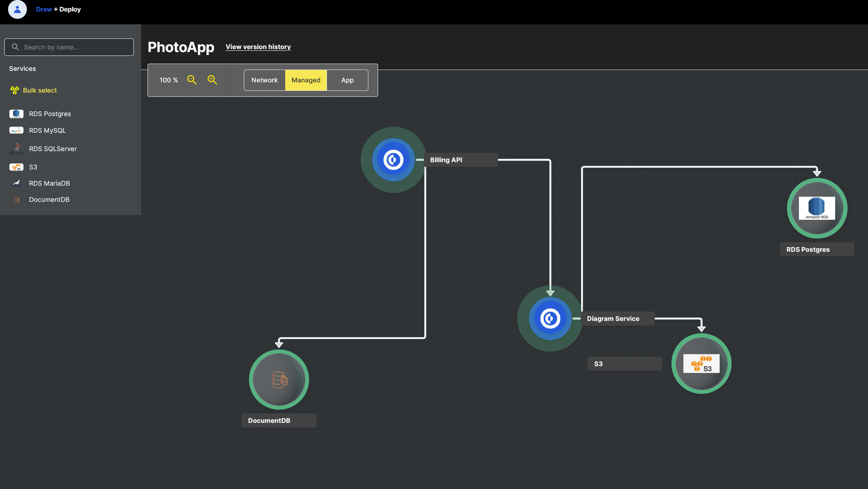Click the Bulk select link
Screen dimensions: 868x489
coord(40,90)
